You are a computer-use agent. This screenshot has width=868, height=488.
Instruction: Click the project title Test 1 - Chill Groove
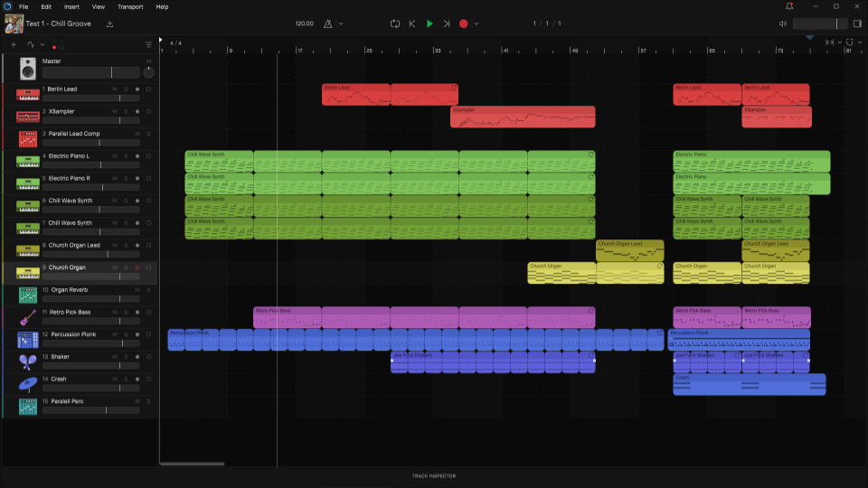click(58, 23)
